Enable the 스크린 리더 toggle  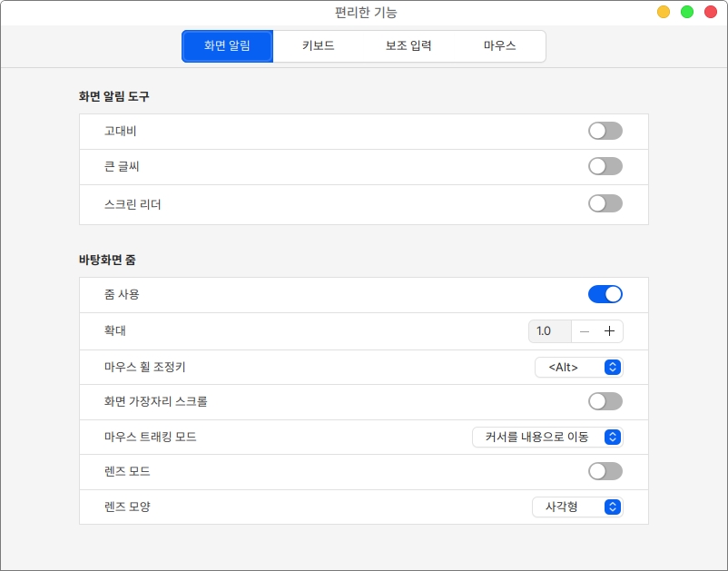click(x=605, y=203)
